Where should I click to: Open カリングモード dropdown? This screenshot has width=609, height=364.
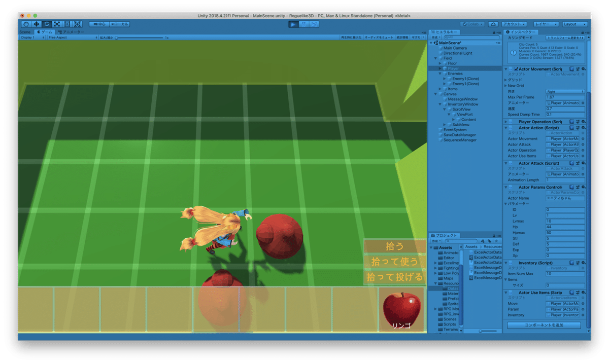tap(565, 38)
